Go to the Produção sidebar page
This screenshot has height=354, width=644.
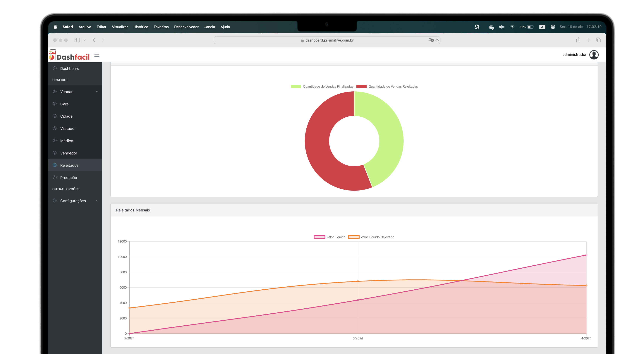click(68, 178)
